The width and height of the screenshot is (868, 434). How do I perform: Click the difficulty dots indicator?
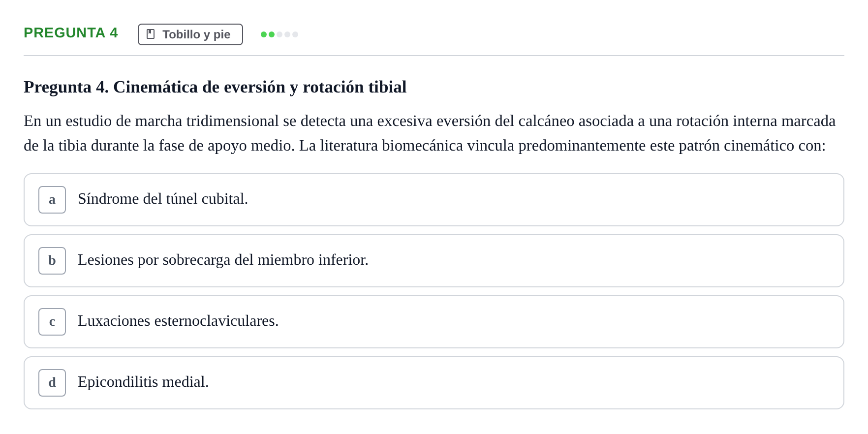279,34
